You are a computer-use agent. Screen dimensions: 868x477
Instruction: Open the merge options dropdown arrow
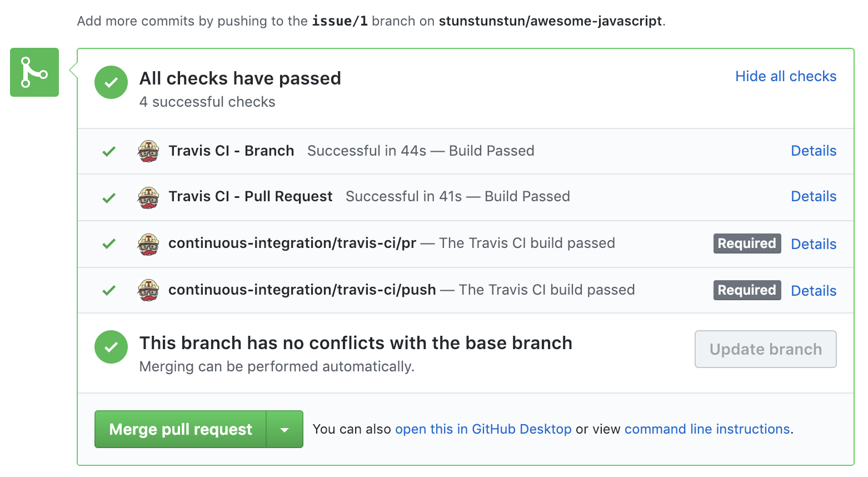pyautogui.click(x=285, y=429)
